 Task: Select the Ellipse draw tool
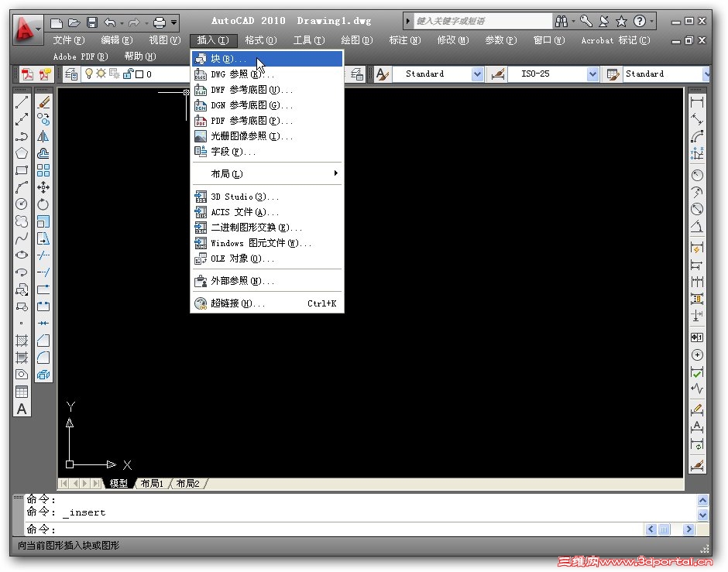click(22, 255)
